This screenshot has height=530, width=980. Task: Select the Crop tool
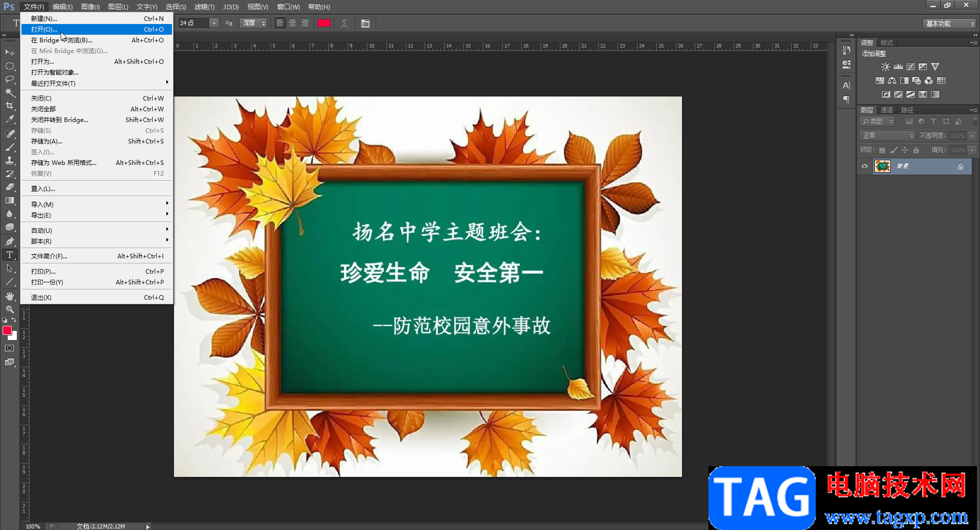click(10, 106)
